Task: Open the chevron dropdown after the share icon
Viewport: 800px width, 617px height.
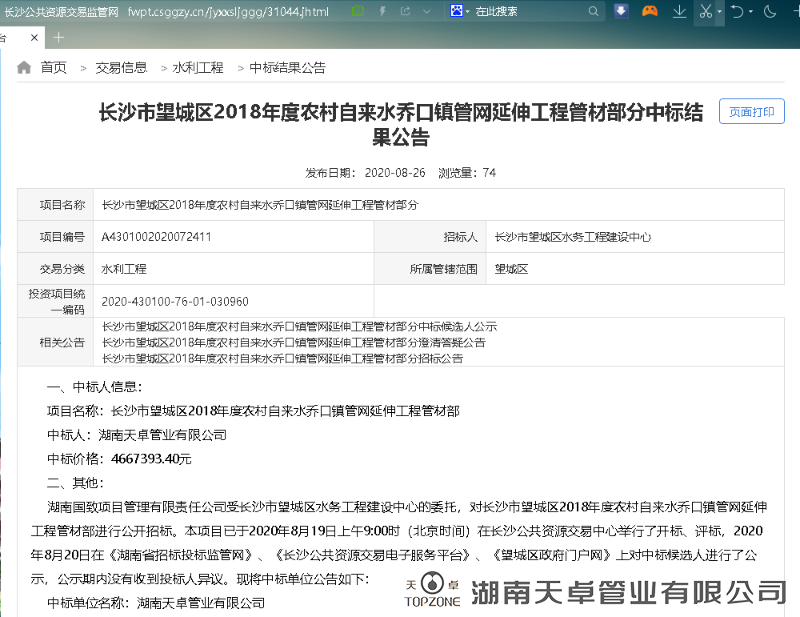Action: tap(425, 11)
